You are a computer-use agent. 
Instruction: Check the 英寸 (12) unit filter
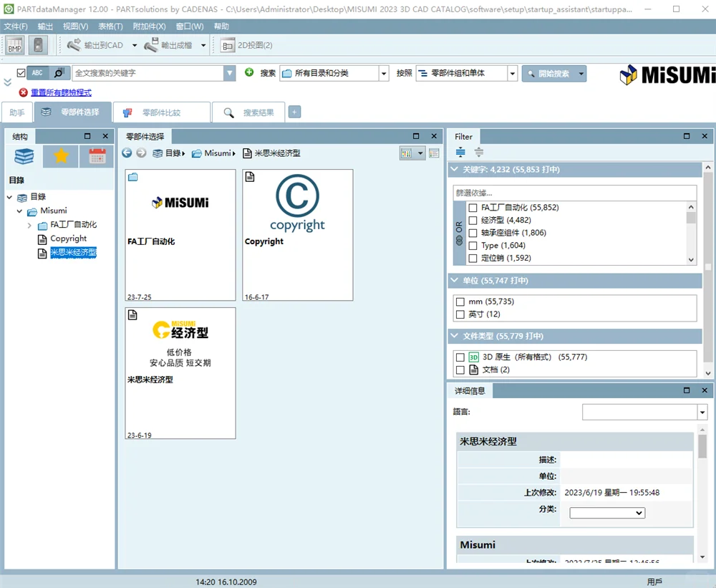[460, 314]
